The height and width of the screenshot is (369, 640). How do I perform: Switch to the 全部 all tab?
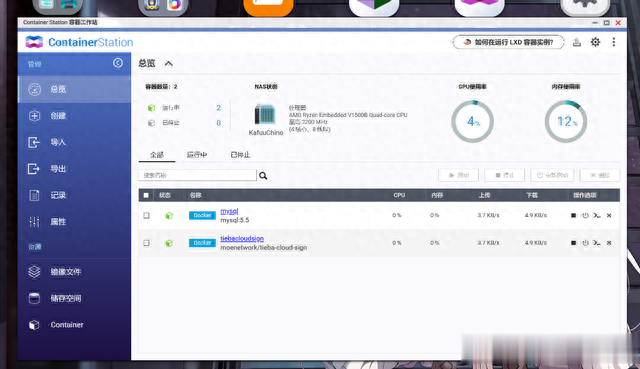click(157, 155)
